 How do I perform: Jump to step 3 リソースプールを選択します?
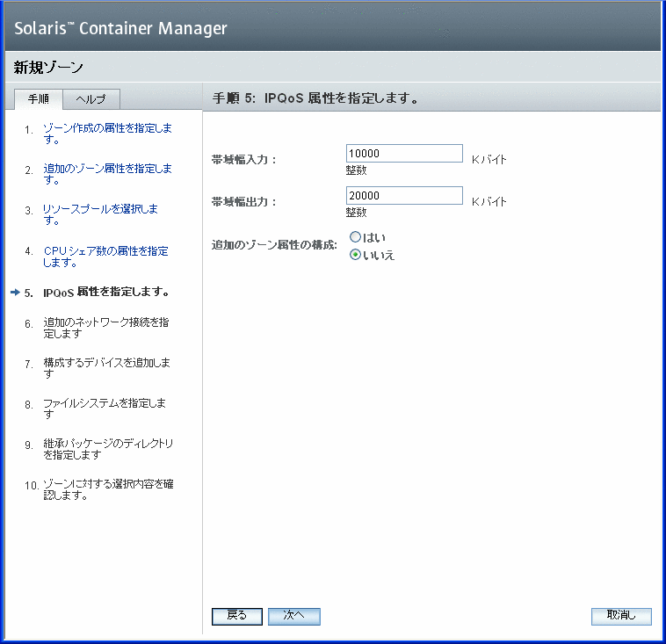click(x=101, y=214)
